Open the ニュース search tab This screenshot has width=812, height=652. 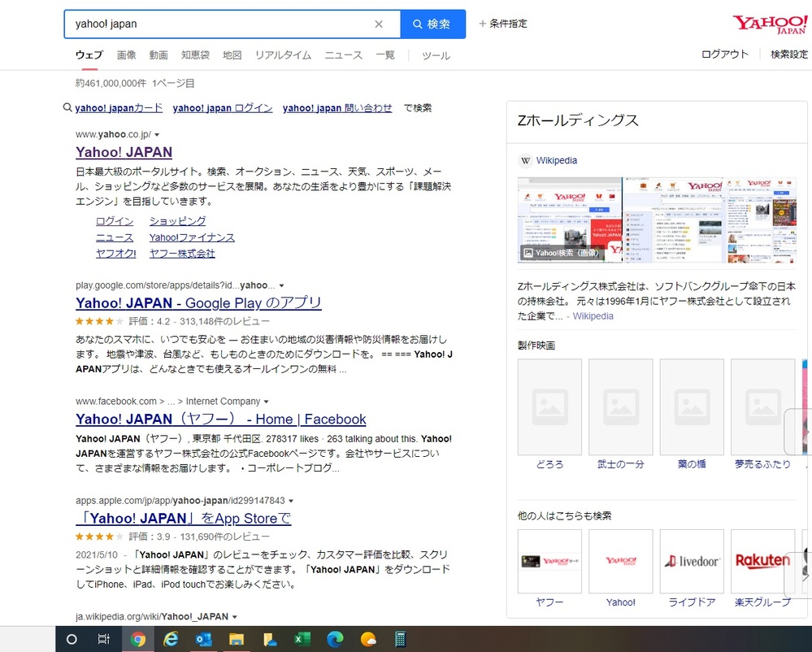[343, 55]
